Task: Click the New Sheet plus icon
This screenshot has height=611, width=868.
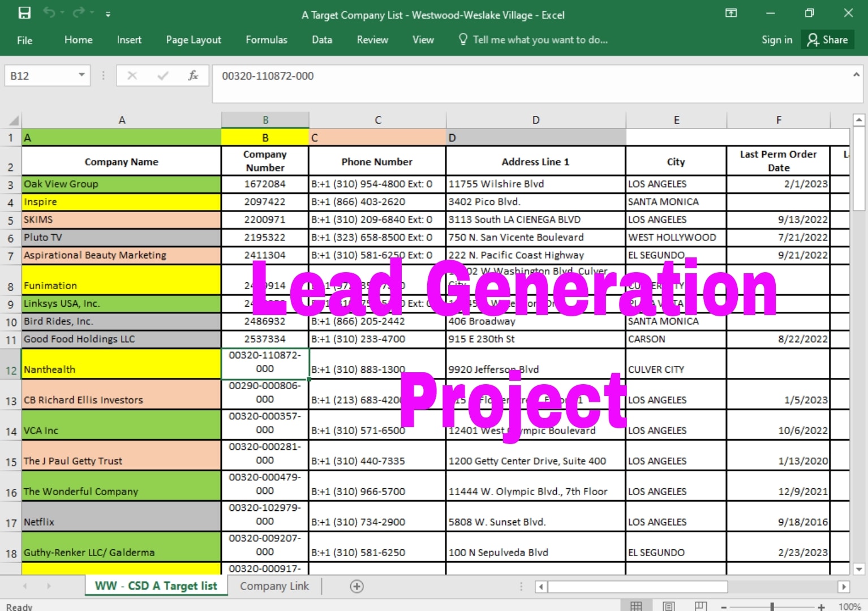Action: point(356,587)
